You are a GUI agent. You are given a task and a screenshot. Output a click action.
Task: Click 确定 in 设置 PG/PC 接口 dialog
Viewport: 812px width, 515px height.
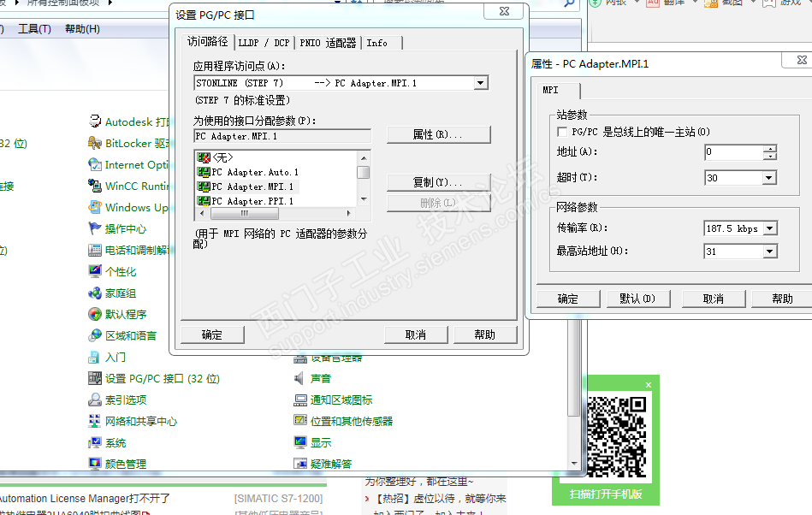coord(212,334)
